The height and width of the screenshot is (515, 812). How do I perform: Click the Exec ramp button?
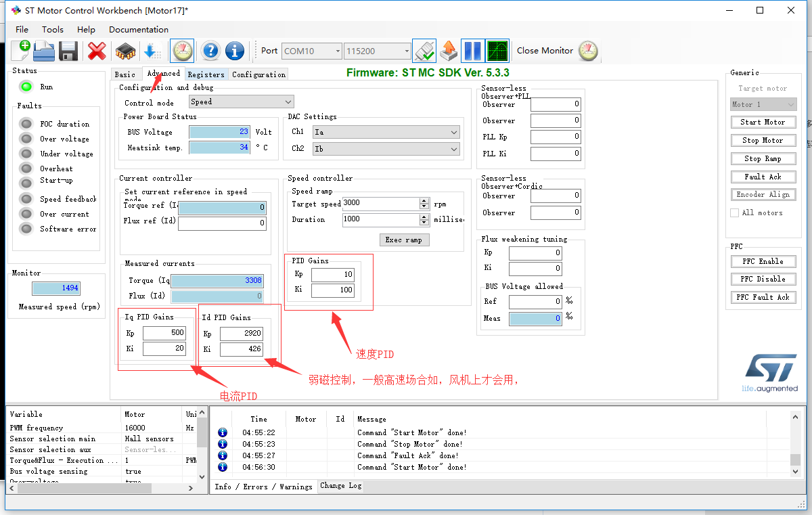click(404, 240)
